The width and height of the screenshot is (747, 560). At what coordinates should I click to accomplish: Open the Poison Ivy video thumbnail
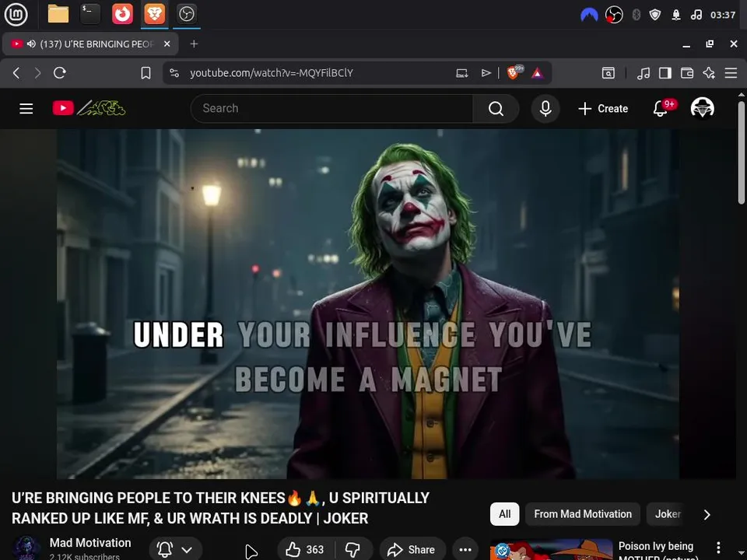click(551, 550)
